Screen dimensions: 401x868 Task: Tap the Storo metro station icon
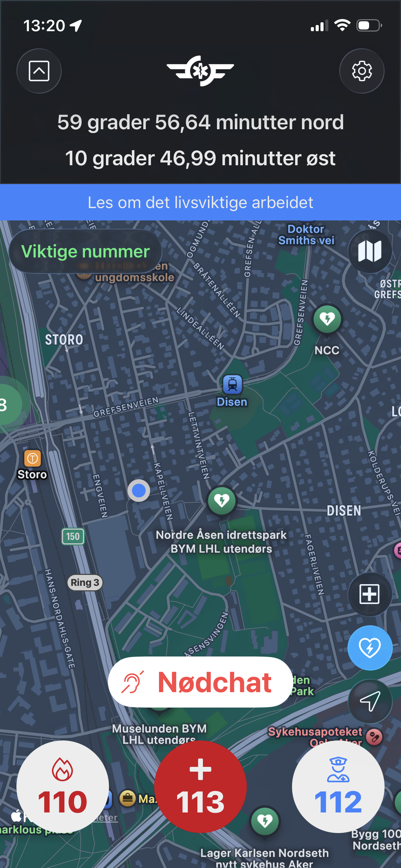pyautogui.click(x=33, y=458)
